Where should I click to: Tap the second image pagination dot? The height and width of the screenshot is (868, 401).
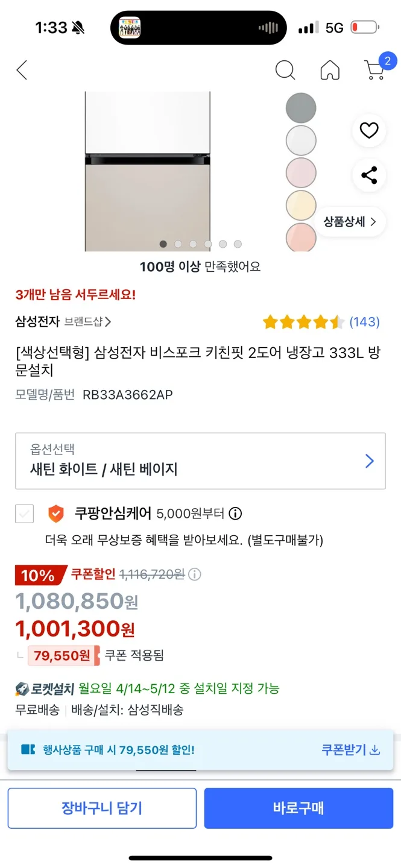point(178,244)
